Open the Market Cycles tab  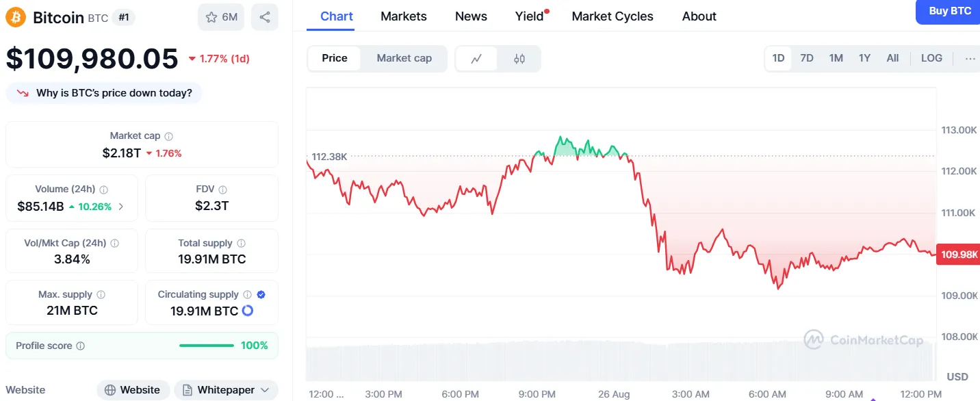[612, 16]
